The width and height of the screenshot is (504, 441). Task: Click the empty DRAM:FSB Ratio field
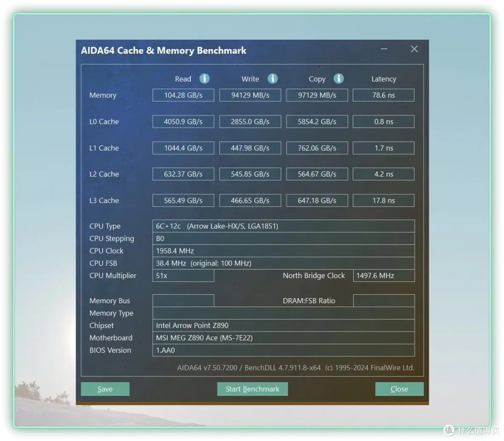pos(384,301)
